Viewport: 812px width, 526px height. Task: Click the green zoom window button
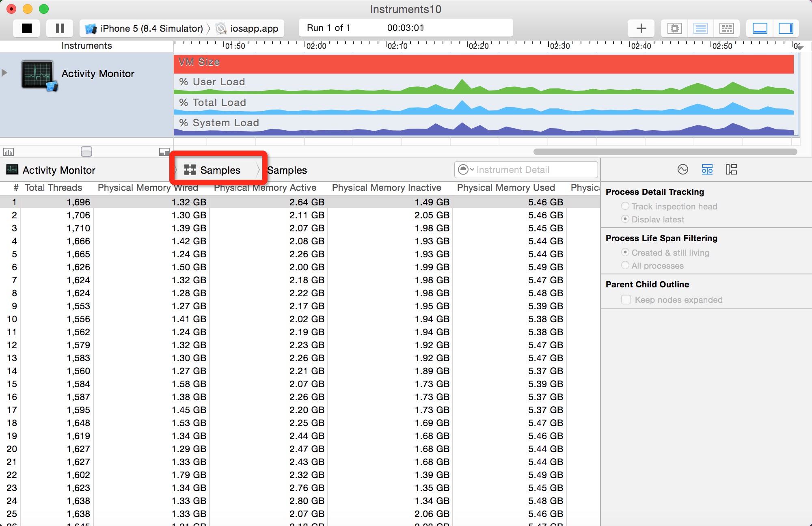[x=44, y=9]
